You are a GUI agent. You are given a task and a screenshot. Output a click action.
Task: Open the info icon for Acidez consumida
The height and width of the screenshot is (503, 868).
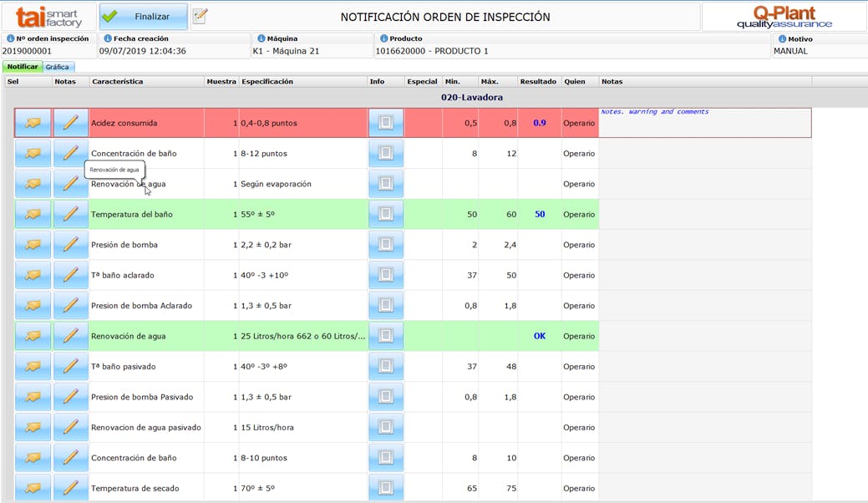pyautogui.click(x=386, y=123)
